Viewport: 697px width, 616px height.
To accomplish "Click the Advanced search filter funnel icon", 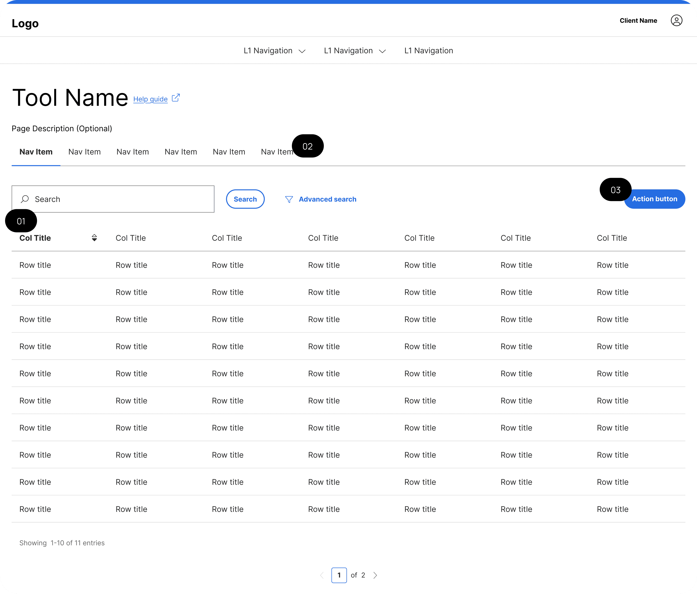I will point(289,199).
